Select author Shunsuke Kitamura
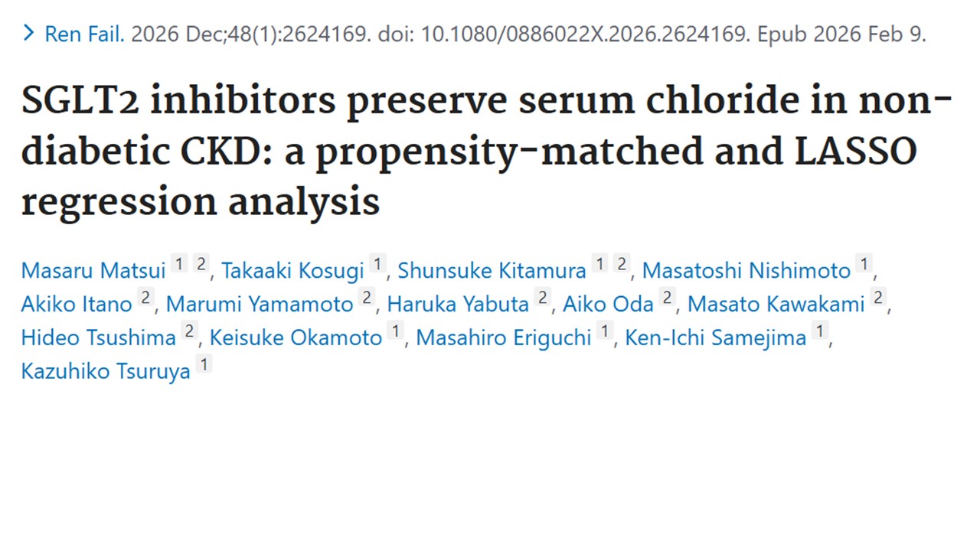Viewport: 980px width, 551px height. coord(492,270)
